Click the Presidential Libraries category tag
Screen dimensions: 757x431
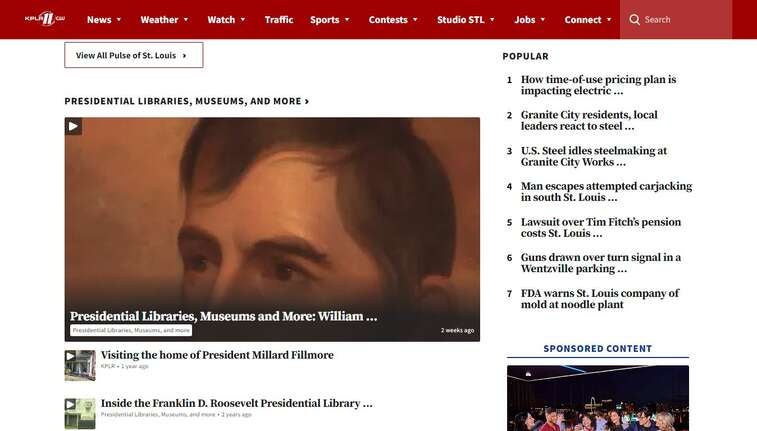click(131, 330)
